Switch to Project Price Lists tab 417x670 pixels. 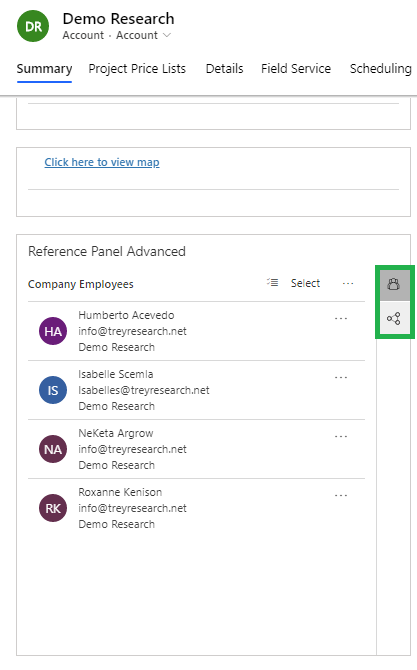(x=137, y=69)
